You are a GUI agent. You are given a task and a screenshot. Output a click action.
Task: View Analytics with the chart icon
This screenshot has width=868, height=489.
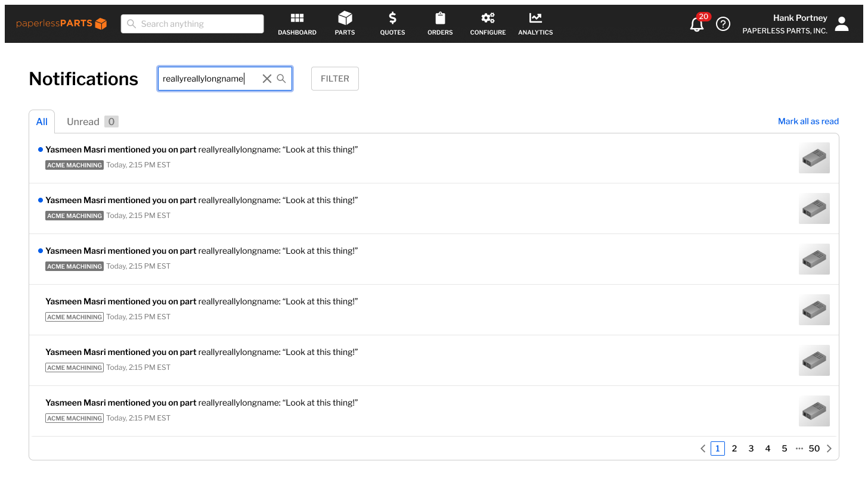(x=535, y=23)
